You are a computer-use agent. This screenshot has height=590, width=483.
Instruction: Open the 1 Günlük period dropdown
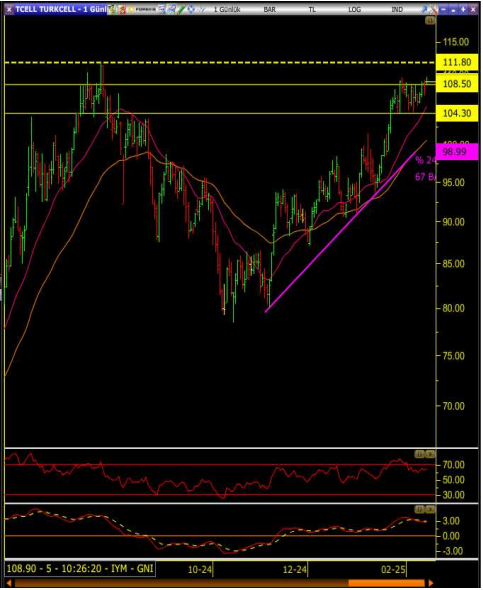click(x=227, y=9)
